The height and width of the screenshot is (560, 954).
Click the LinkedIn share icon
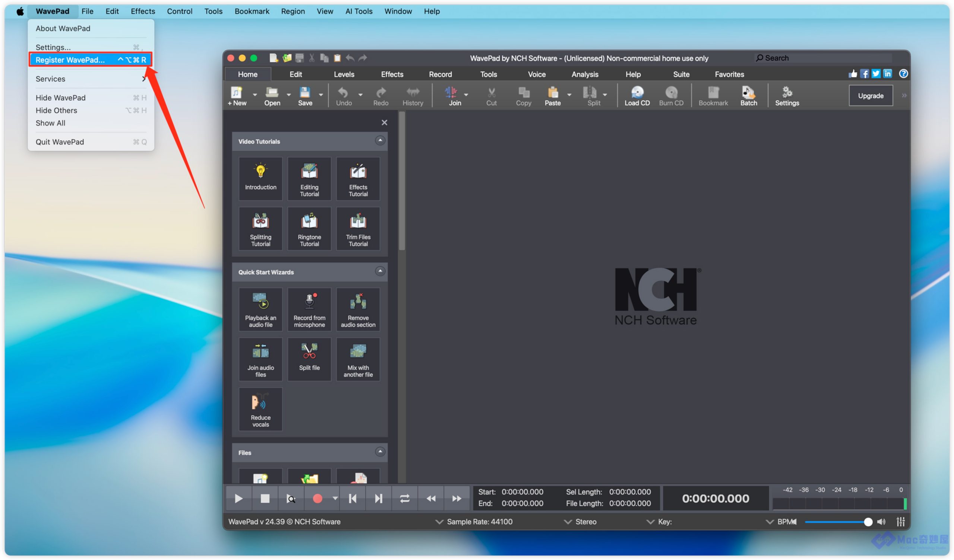click(x=888, y=74)
